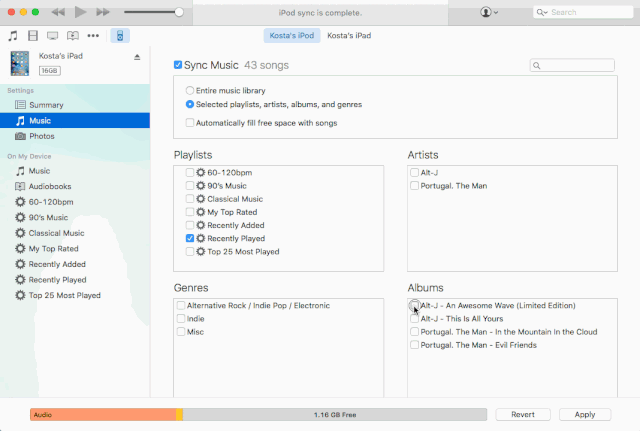Show more media types with the ellipsis icon

pyautogui.click(x=93, y=36)
